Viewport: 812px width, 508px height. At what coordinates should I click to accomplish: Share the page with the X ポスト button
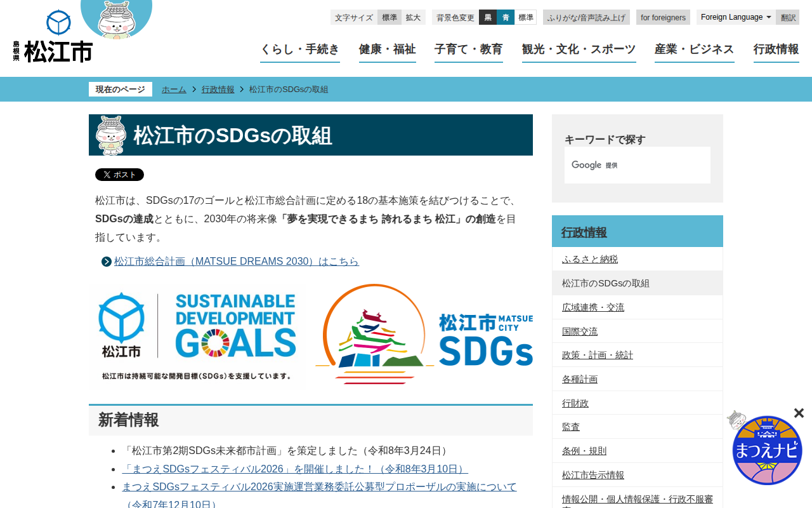click(119, 175)
